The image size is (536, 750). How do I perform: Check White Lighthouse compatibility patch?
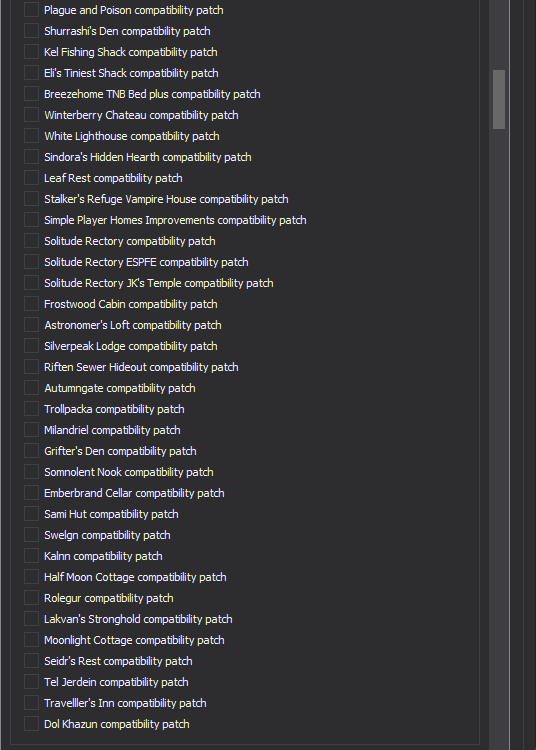[32, 136]
